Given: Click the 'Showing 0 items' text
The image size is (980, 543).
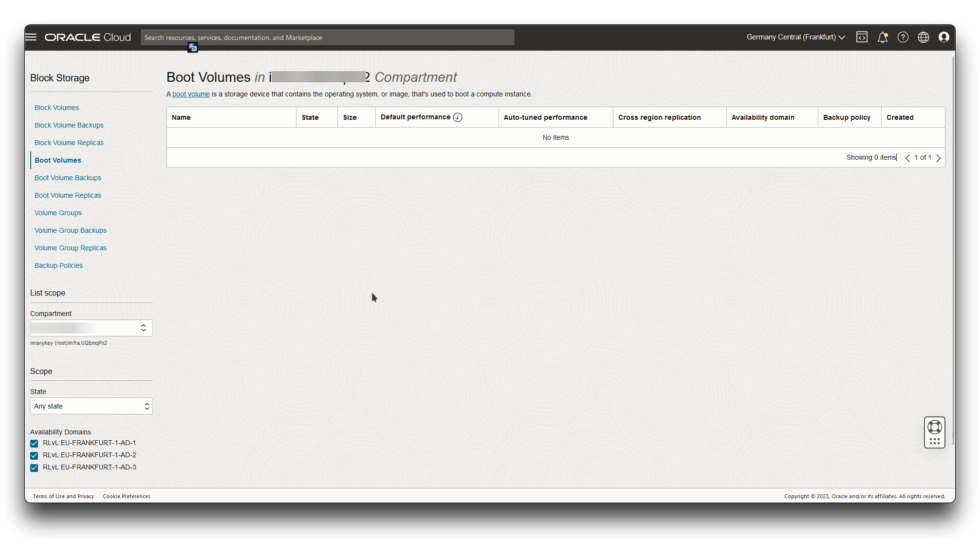Looking at the screenshot, I should pos(871,157).
